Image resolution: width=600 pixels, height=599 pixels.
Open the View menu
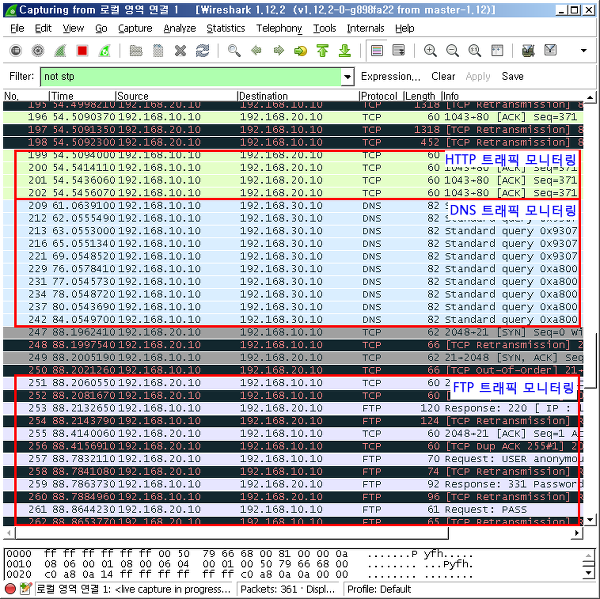click(x=73, y=28)
